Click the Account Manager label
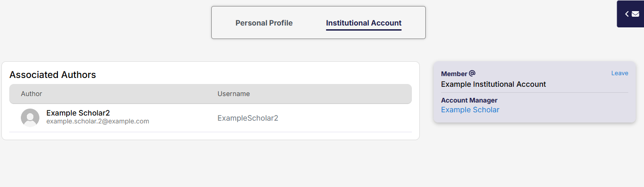This screenshot has width=644, height=187. (469, 100)
